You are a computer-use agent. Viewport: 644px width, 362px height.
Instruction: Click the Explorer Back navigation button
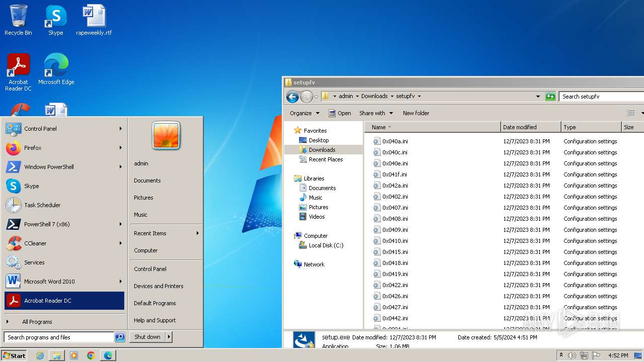click(x=292, y=97)
